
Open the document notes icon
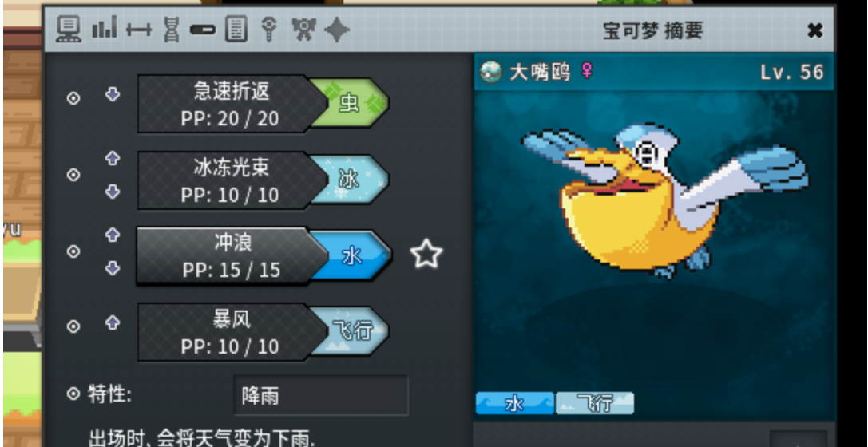point(236,30)
